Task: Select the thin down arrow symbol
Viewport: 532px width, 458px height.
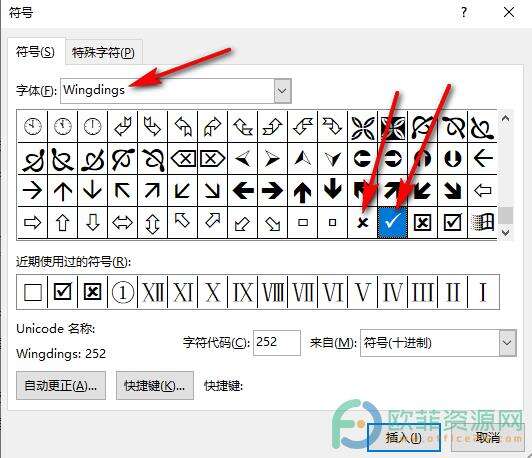Action: pyautogui.click(x=93, y=190)
